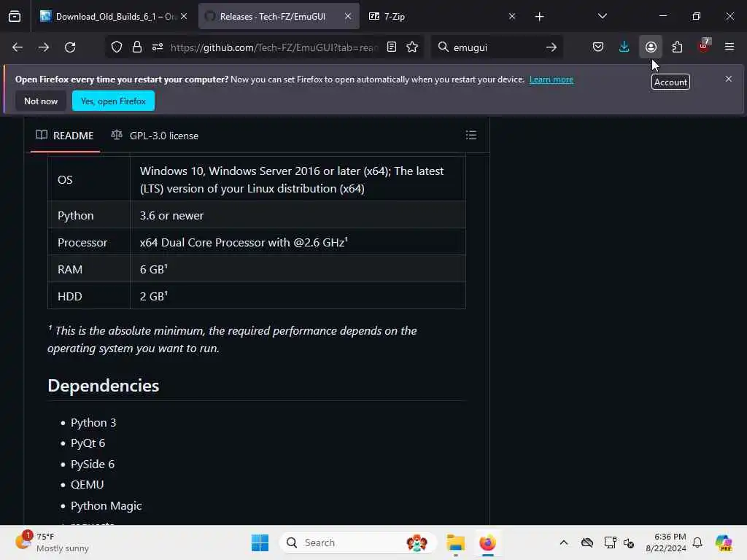Viewport: 747px width, 560px height.
Task: Open the clock showing 6:36 PM
Action: pos(665,542)
